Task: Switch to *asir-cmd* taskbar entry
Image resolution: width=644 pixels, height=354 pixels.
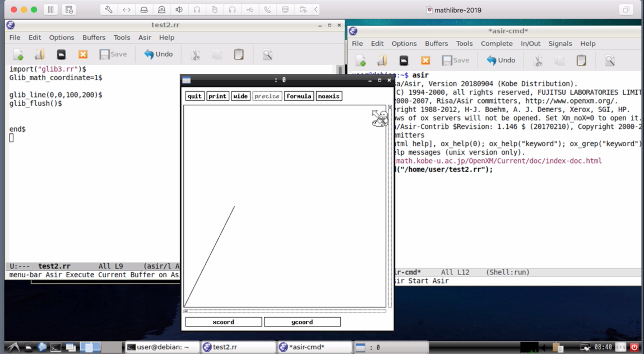Action: (315, 347)
